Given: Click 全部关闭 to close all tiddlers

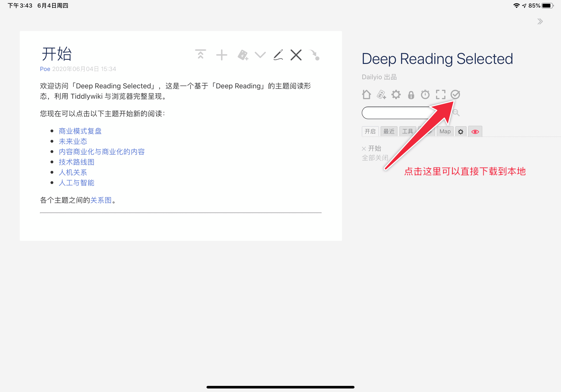Looking at the screenshot, I should tap(375, 158).
